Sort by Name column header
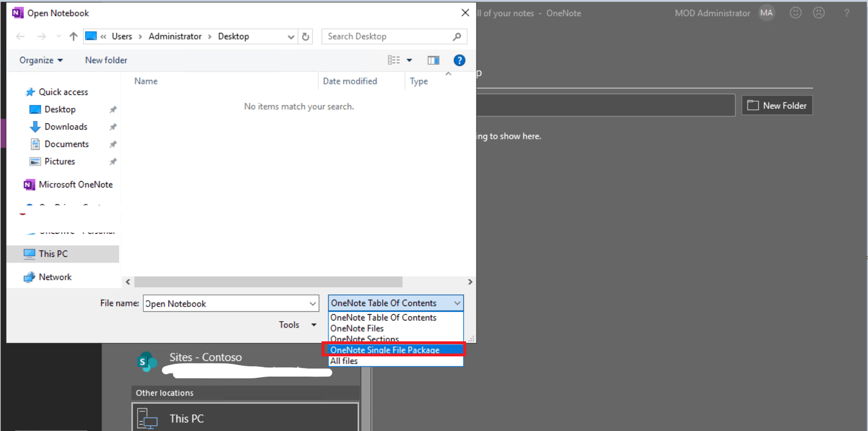Screen dimensions: 868x431 click(x=146, y=81)
